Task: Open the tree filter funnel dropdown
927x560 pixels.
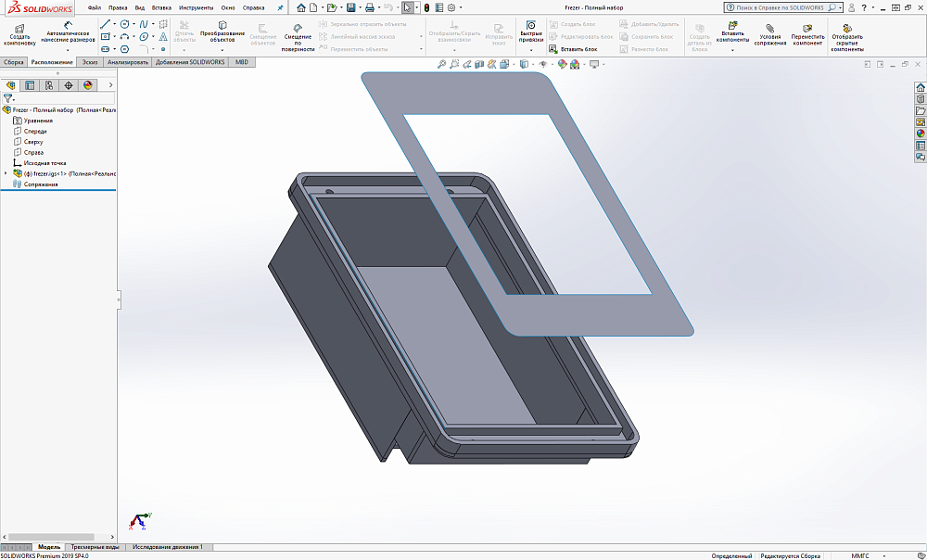Action: (x=9, y=99)
